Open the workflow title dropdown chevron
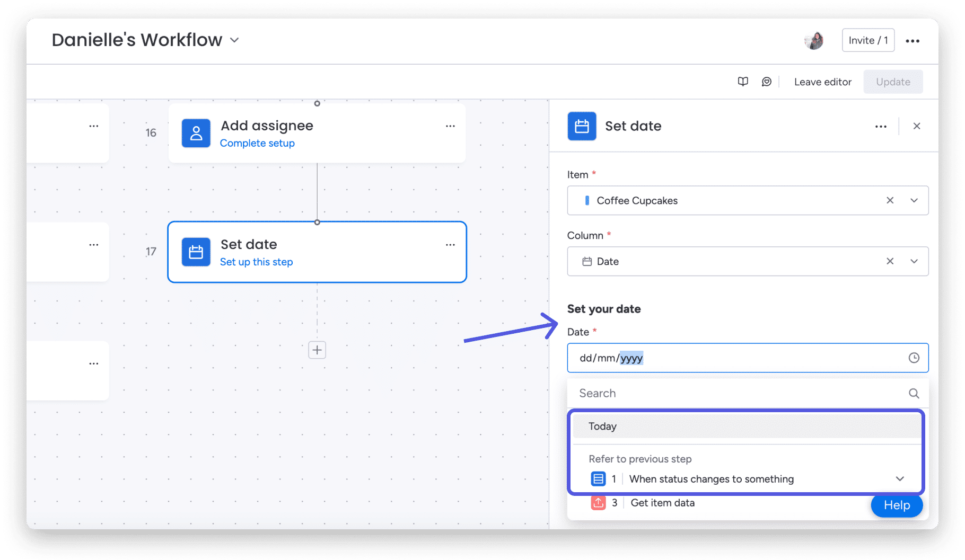 click(234, 40)
